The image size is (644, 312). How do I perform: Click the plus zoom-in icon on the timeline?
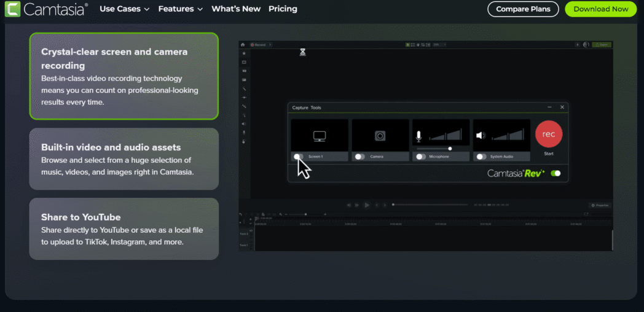(x=325, y=214)
